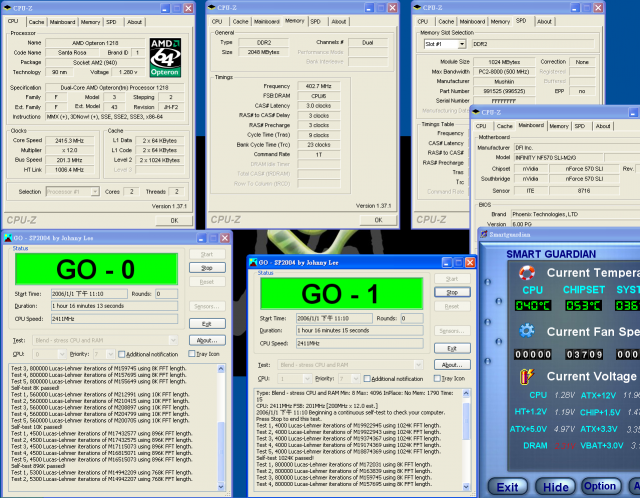Click Option button in Smart Guardian

tap(600, 486)
